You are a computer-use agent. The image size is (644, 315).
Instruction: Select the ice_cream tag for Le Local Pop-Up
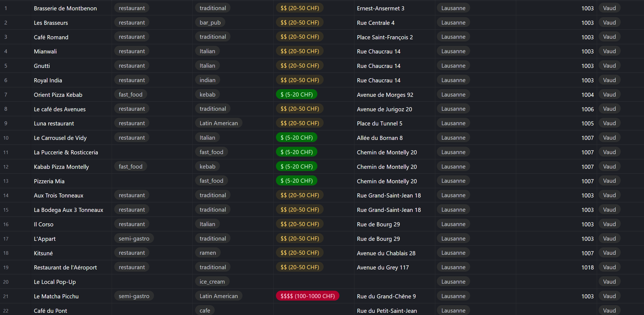[212, 282]
